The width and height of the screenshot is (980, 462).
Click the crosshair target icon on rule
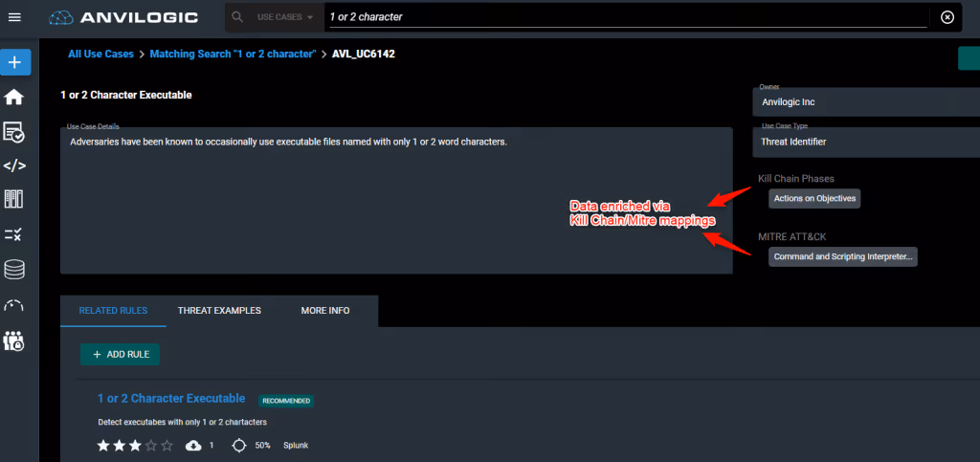pos(238,445)
